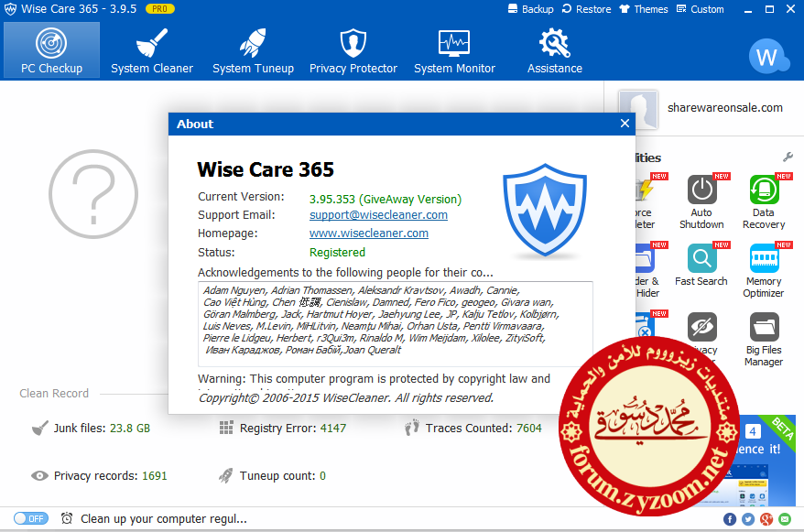The height and width of the screenshot is (532, 804).
Task: Click the 3.95.353 GiveAway Version text
Action: coord(386,199)
